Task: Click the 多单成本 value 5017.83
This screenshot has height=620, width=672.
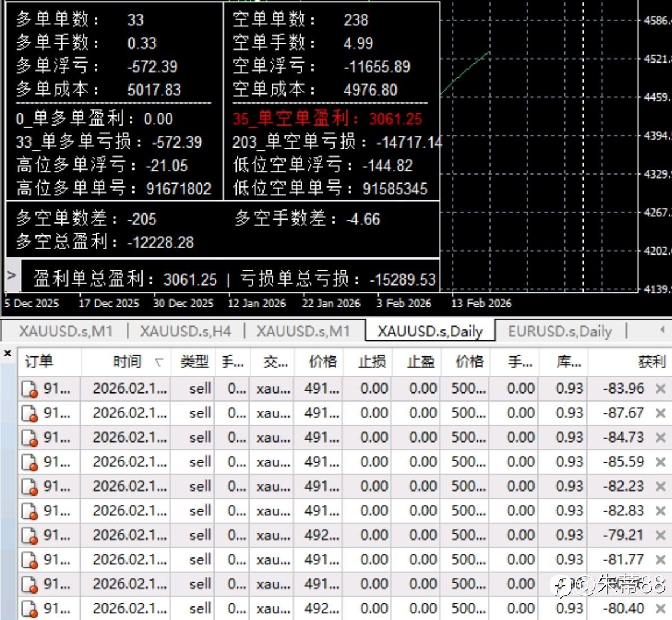Action: (x=154, y=90)
